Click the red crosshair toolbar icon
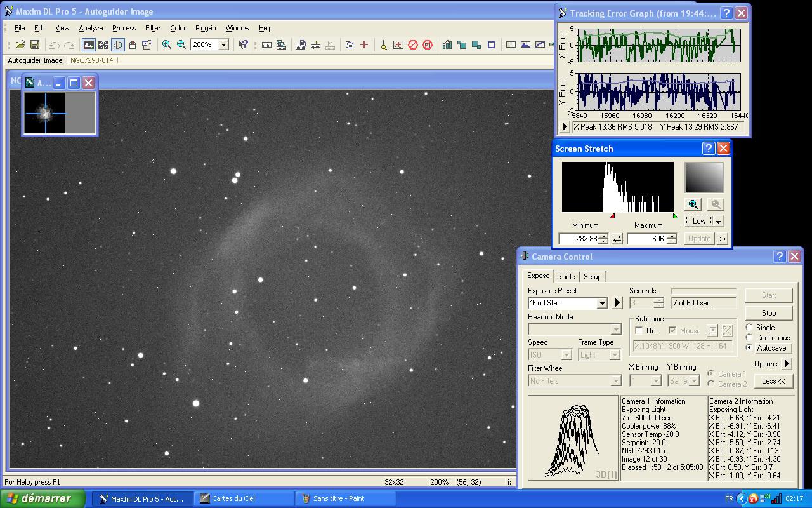Viewport: 812px width, 508px height. pos(364,45)
